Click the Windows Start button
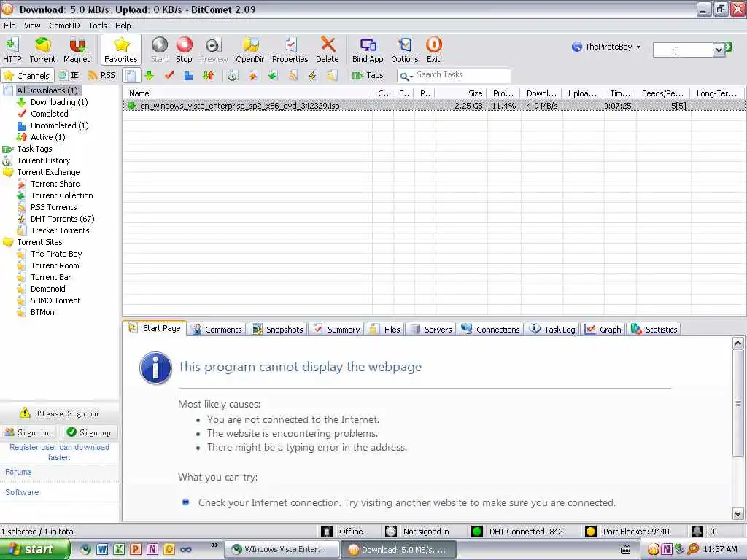The height and width of the screenshot is (560, 747). coord(34,550)
